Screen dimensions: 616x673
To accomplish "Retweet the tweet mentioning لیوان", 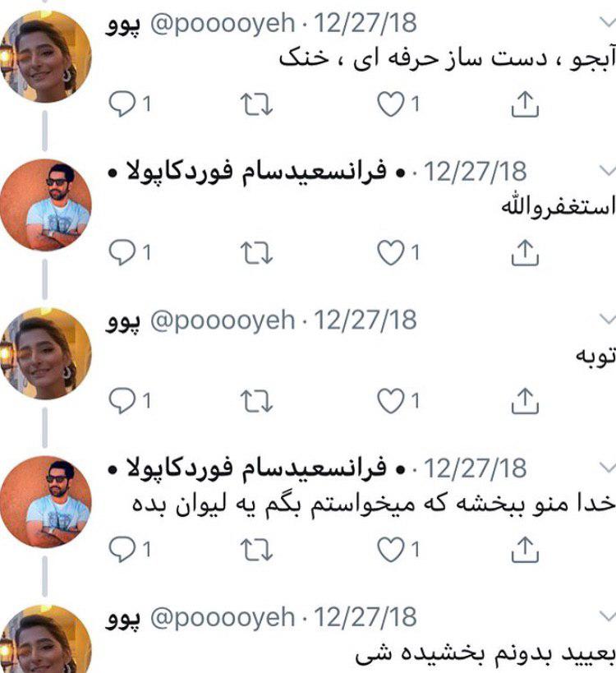I will click(x=256, y=550).
